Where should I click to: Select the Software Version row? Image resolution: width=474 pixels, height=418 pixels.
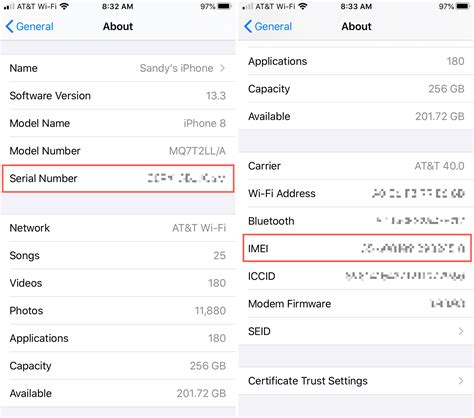pyautogui.click(x=118, y=96)
